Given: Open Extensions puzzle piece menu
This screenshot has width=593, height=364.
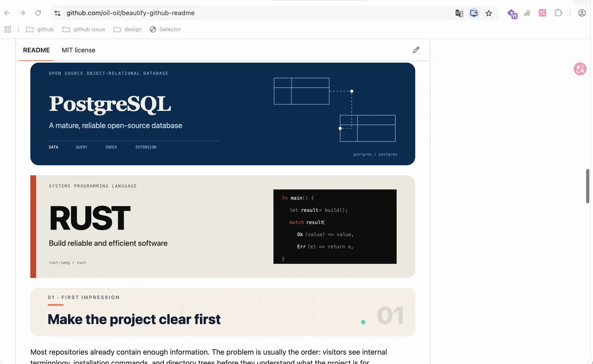Looking at the screenshot, I should (x=558, y=13).
